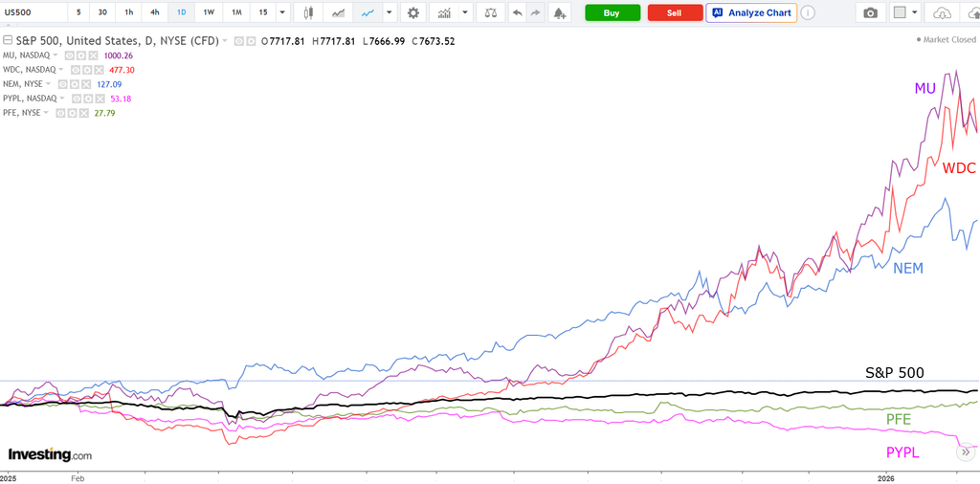This screenshot has height=484, width=980.
Task: Click the Market Closed status text
Action: tap(948, 39)
